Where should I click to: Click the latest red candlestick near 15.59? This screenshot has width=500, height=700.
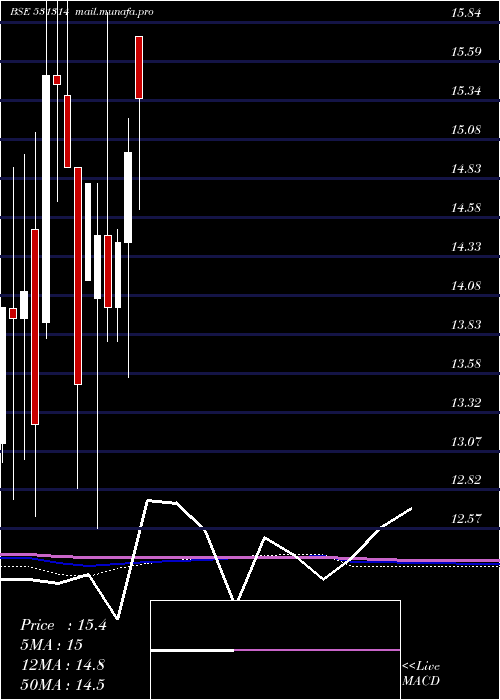click(x=139, y=67)
